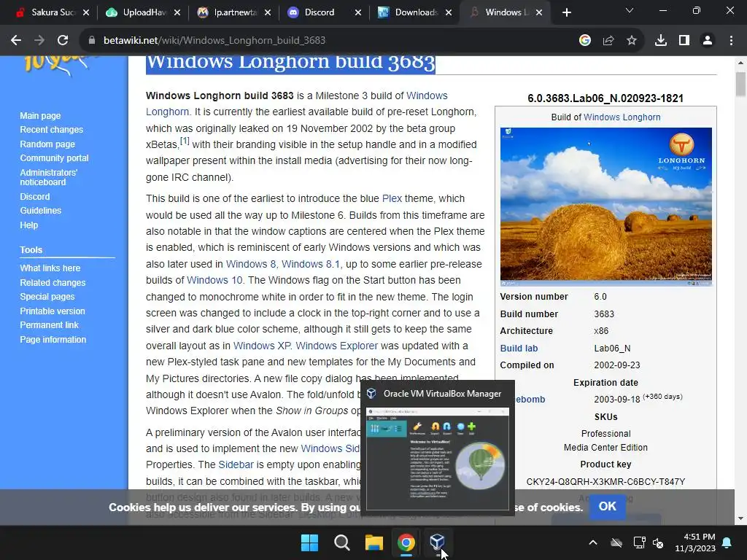Open Community portal link
Screen dimensions: 747x560
[54, 158]
